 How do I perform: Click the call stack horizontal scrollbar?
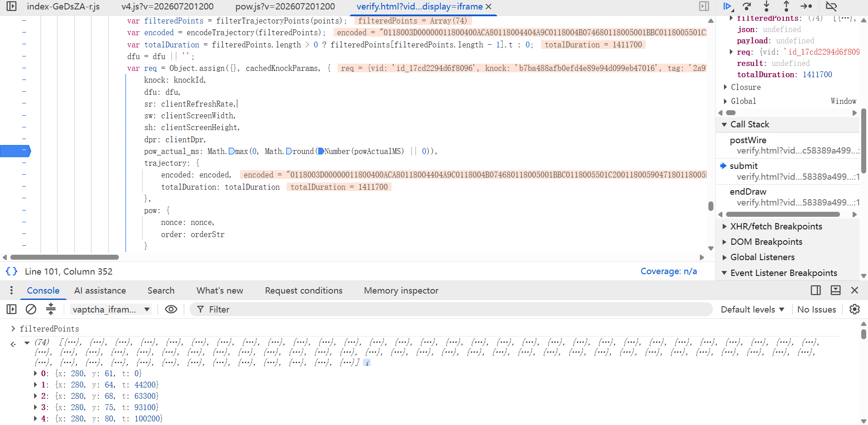coord(783,215)
